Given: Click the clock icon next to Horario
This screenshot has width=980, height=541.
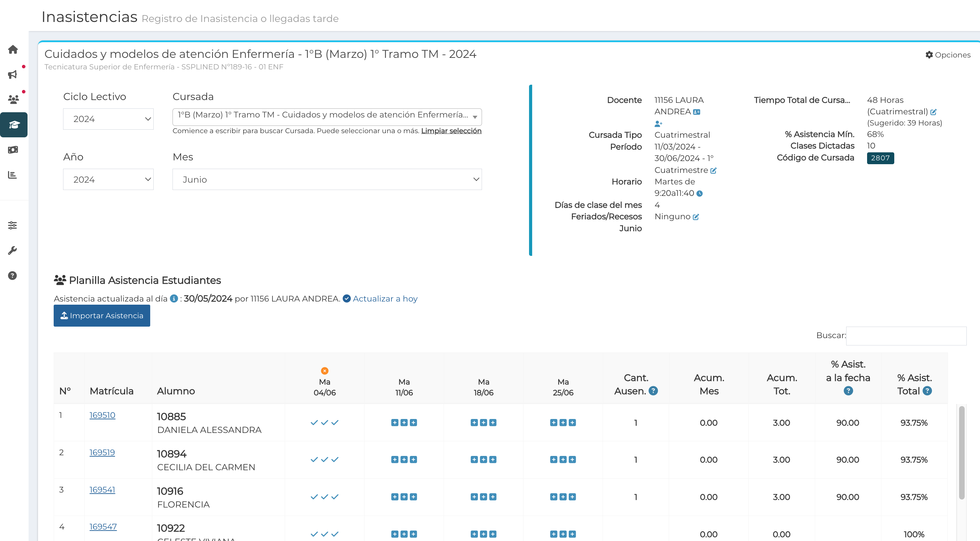Looking at the screenshot, I should (699, 194).
